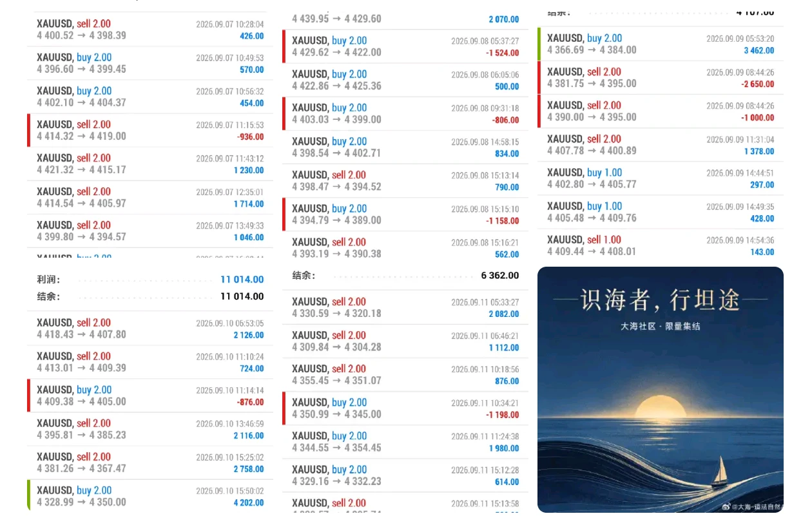The width and height of the screenshot is (812, 525).
Task: Open the poster titled 识海者, 行坦途
Action: click(x=661, y=390)
